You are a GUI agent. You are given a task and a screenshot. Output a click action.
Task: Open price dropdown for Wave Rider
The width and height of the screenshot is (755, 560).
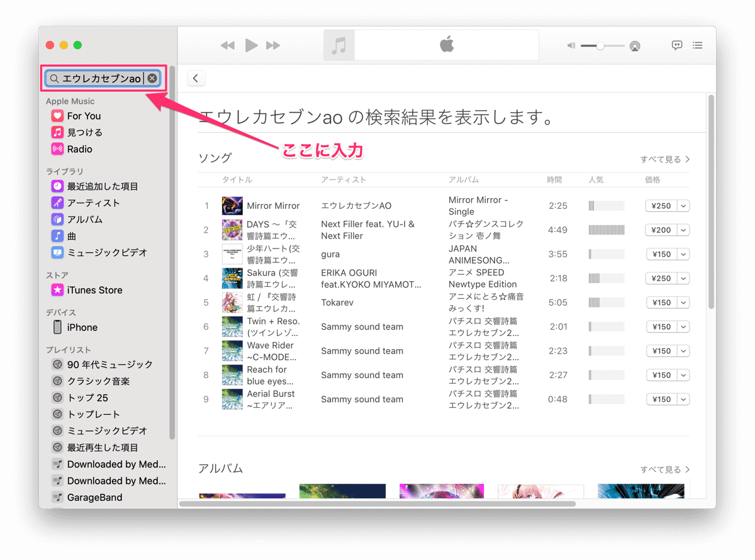(683, 351)
